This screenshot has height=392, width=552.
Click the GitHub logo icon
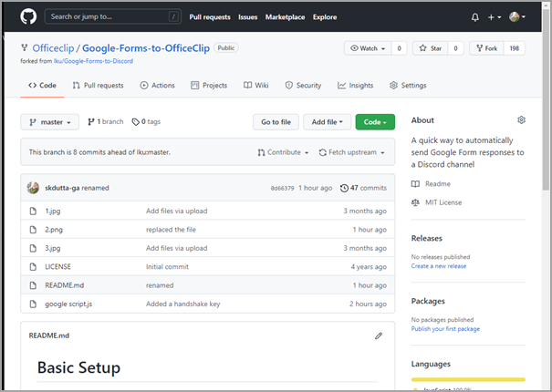click(x=28, y=16)
